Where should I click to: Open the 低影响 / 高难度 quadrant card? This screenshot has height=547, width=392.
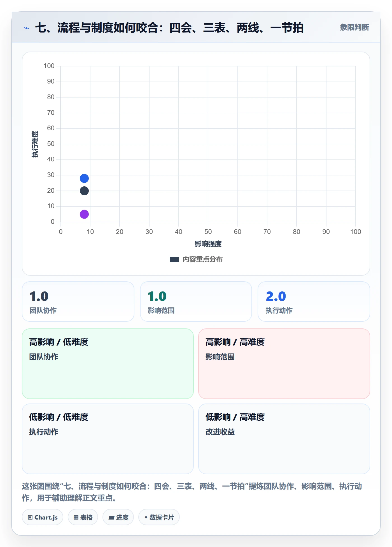tap(284, 439)
